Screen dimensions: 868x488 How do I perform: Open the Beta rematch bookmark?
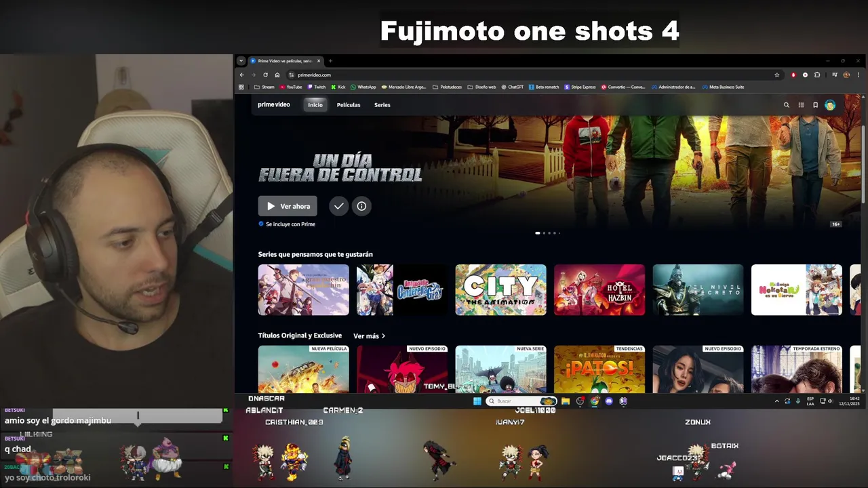point(544,87)
